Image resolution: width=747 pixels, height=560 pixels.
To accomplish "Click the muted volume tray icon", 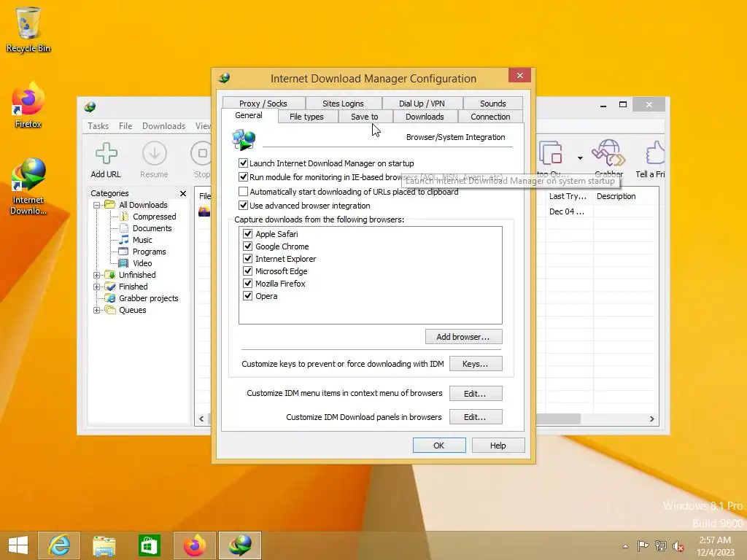I will (678, 546).
